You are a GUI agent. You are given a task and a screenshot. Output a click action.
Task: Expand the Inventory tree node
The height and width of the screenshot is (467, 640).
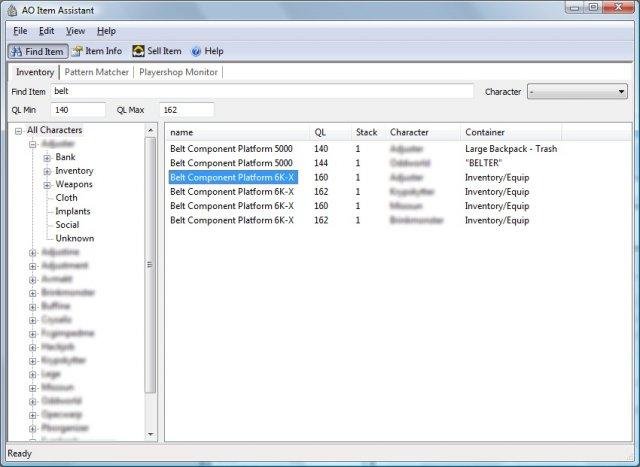click(47, 171)
